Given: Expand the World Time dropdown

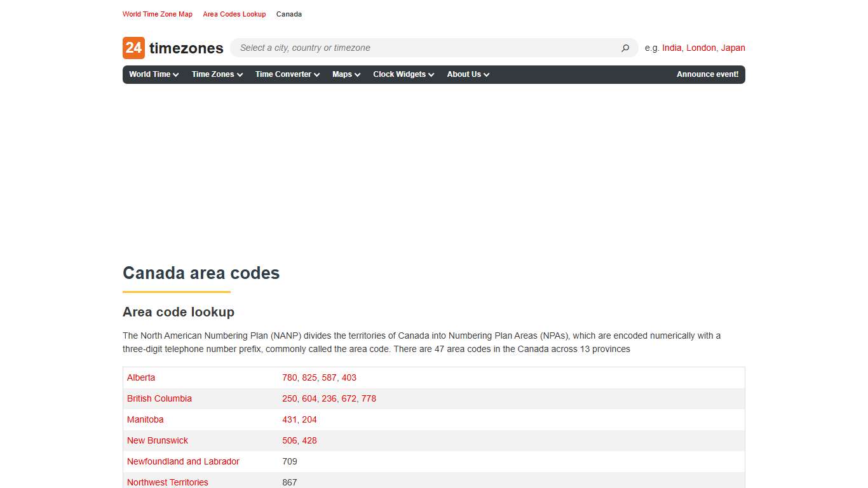Looking at the screenshot, I should point(153,74).
